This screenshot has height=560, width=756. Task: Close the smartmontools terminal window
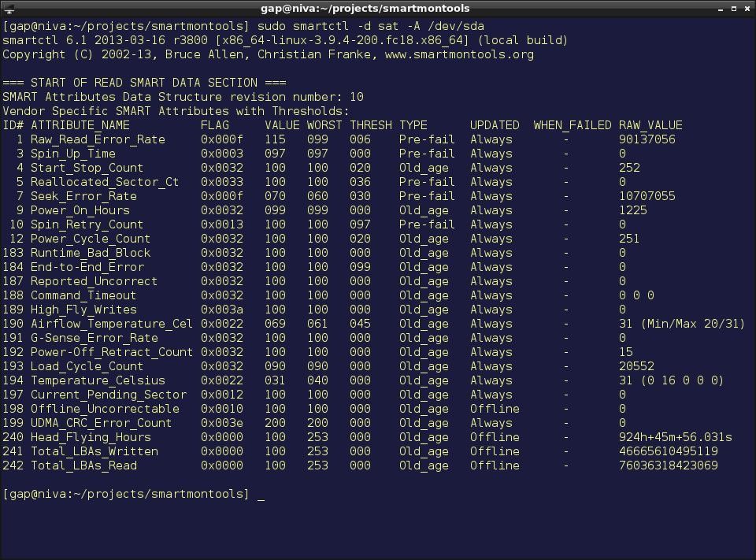(x=747, y=9)
